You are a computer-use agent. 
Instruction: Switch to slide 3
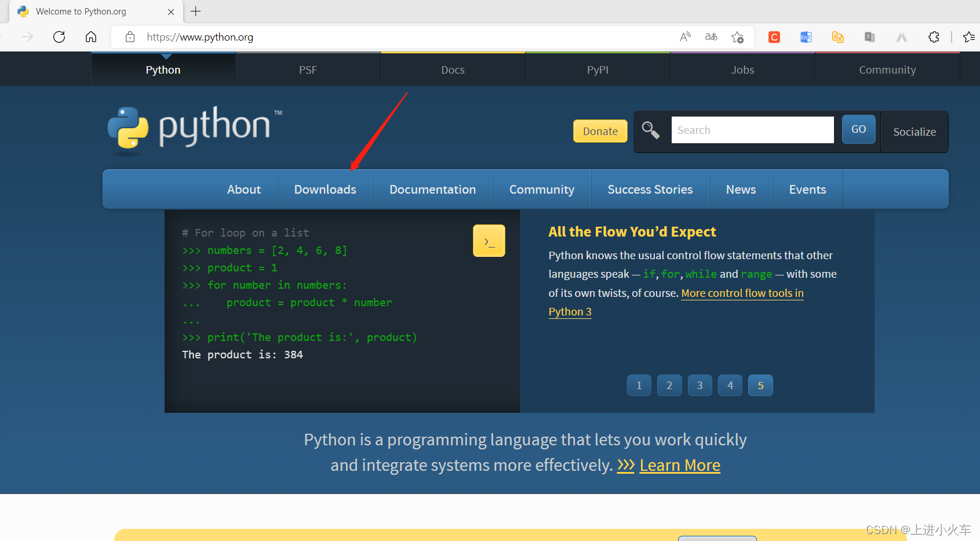pyautogui.click(x=700, y=386)
